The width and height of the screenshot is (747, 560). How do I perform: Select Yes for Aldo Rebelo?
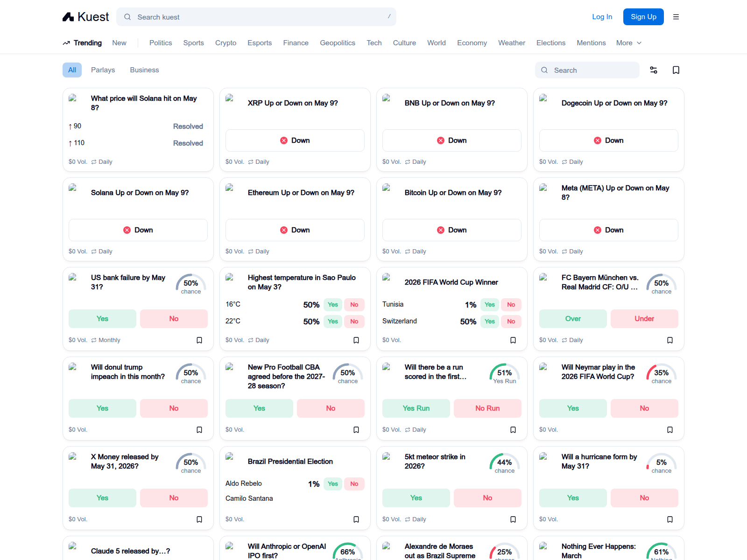pyautogui.click(x=333, y=484)
